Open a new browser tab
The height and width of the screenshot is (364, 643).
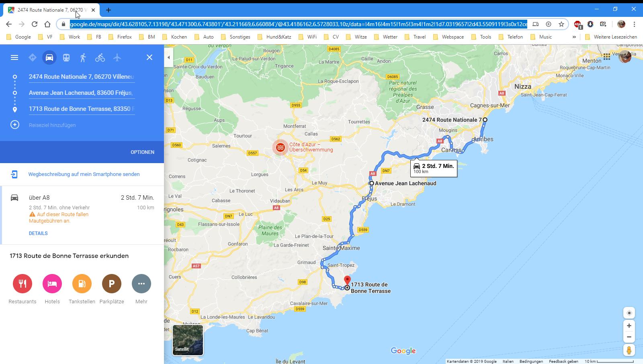109,10
